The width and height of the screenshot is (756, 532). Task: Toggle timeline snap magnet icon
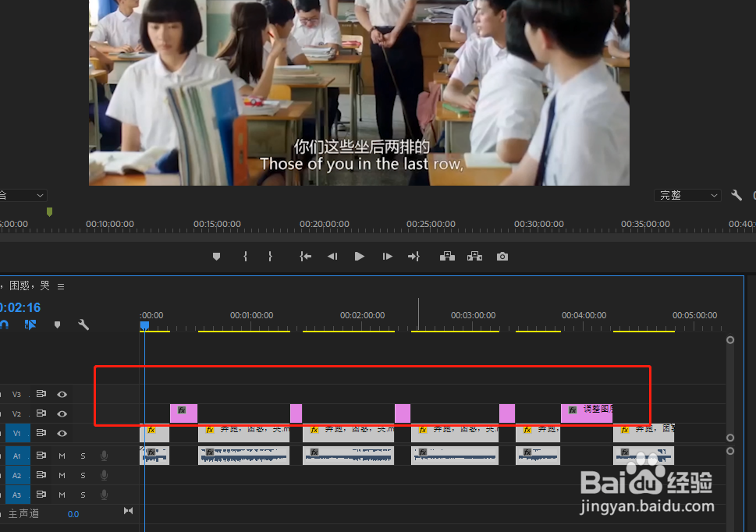pos(5,325)
